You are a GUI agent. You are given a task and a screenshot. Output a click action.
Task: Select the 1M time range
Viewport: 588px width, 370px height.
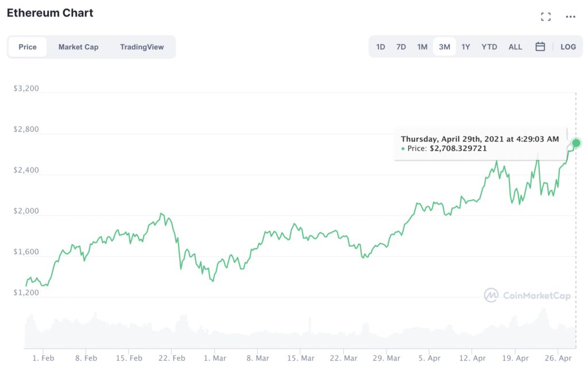pyautogui.click(x=422, y=47)
